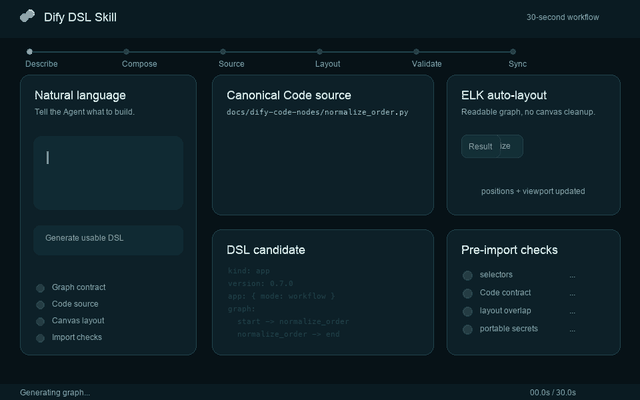Open the ellipsis next to portable secrets
The image size is (640, 400).
[x=572, y=330]
